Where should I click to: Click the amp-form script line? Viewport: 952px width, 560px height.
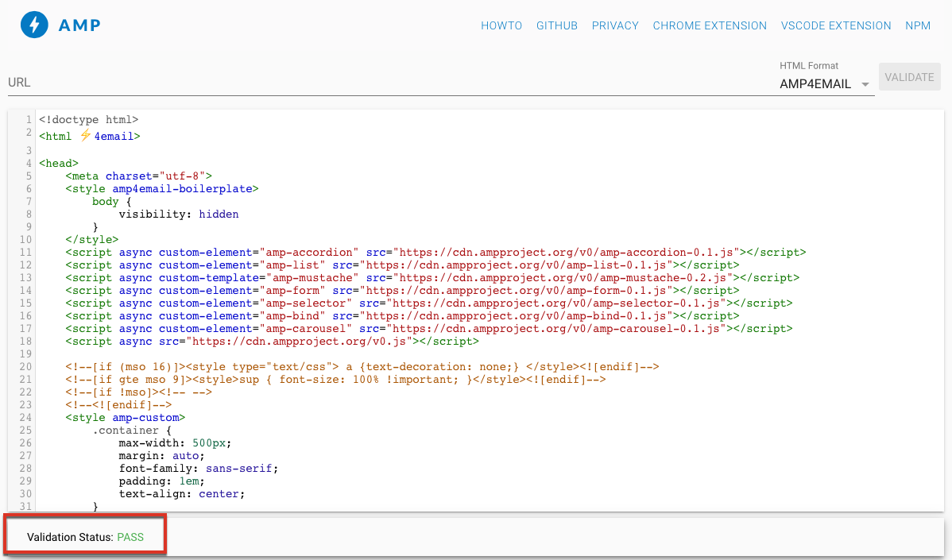(x=403, y=291)
